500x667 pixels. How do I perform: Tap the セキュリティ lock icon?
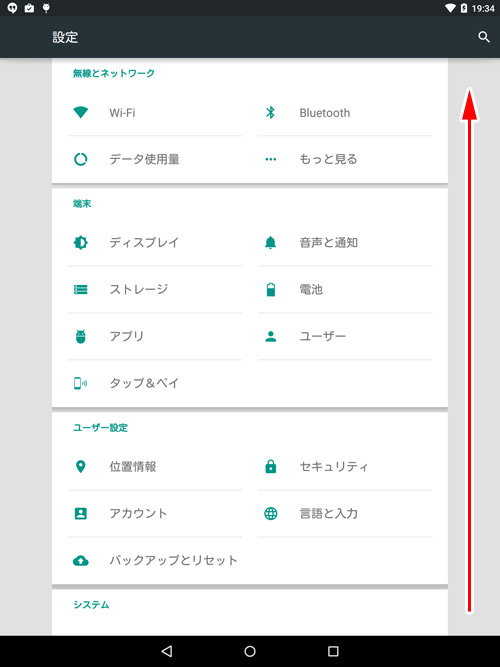coord(271,467)
